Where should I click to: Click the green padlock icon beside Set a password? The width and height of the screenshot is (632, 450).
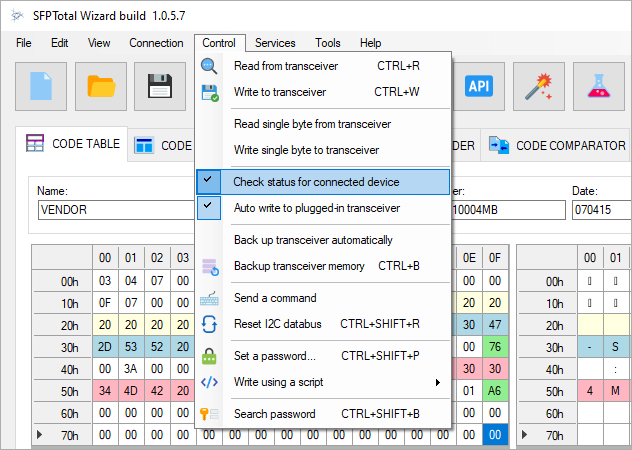point(209,356)
